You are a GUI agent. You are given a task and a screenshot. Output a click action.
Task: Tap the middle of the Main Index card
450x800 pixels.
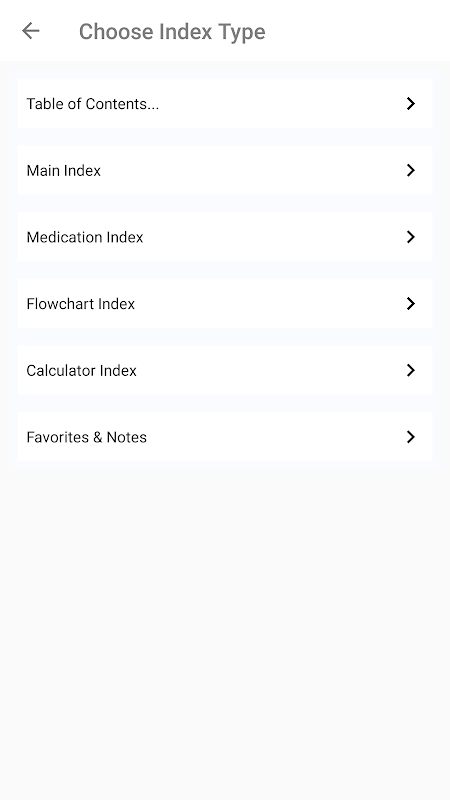click(224, 170)
